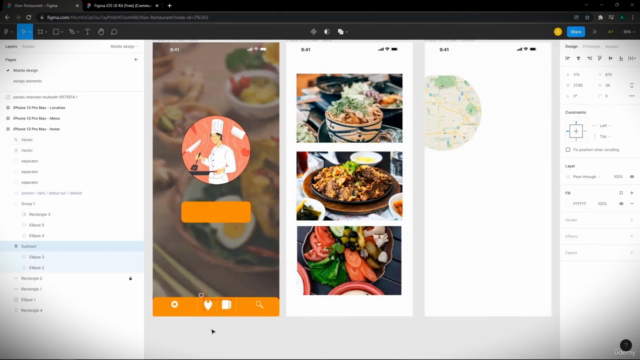
Task: Open the Left horizontal constraint dropdown
Action: (x=605, y=126)
